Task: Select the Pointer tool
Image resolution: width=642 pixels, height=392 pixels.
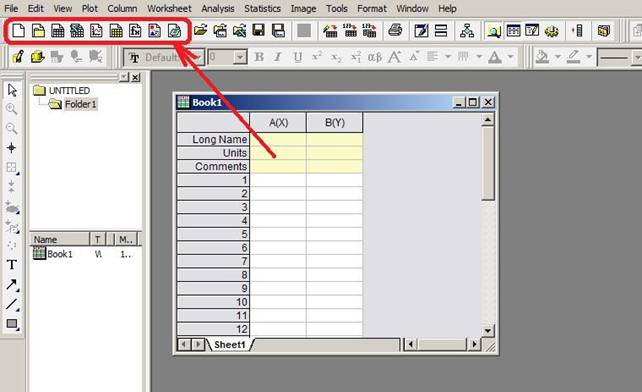Action: point(12,90)
